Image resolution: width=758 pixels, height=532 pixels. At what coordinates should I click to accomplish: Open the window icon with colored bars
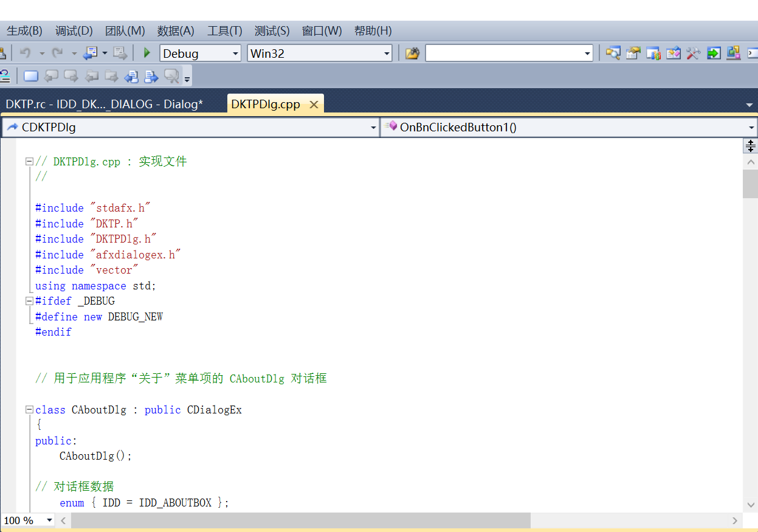coord(653,54)
